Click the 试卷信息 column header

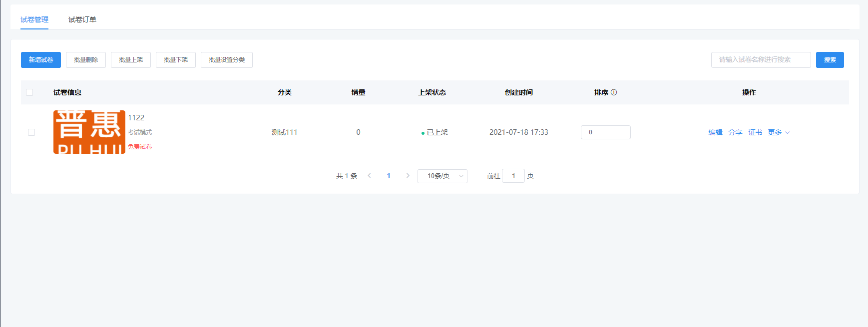[67, 92]
